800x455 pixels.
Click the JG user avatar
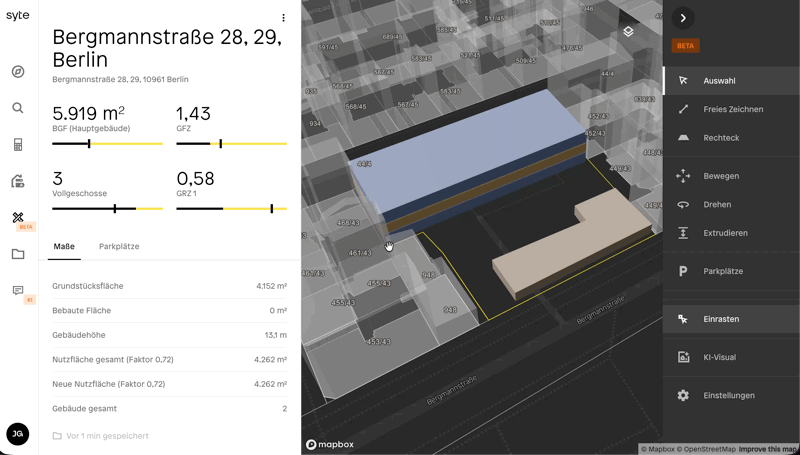18,433
